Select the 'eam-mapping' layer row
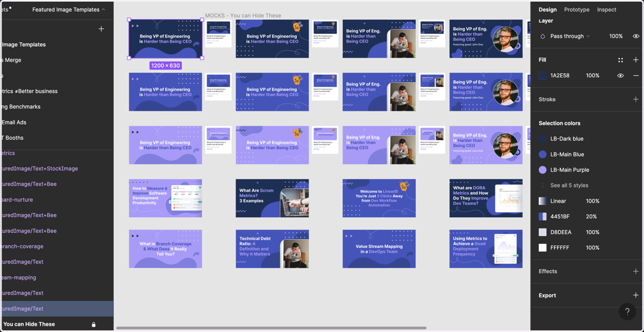 pyautogui.click(x=56, y=277)
